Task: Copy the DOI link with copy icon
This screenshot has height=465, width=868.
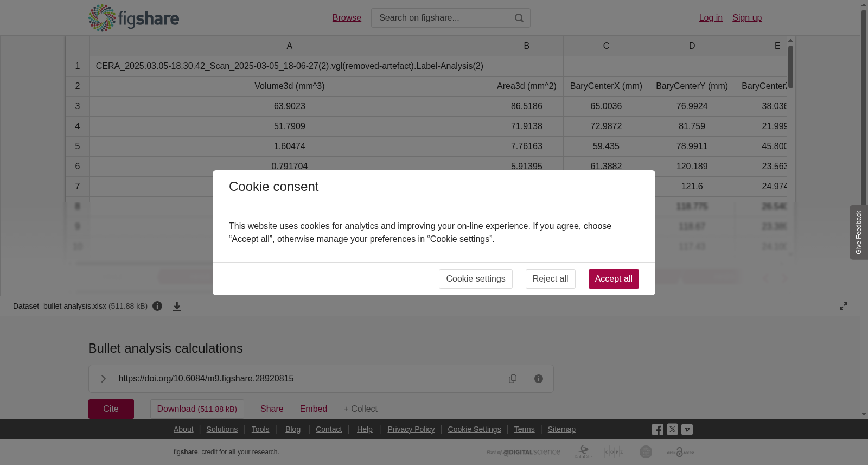Action: click(x=513, y=379)
